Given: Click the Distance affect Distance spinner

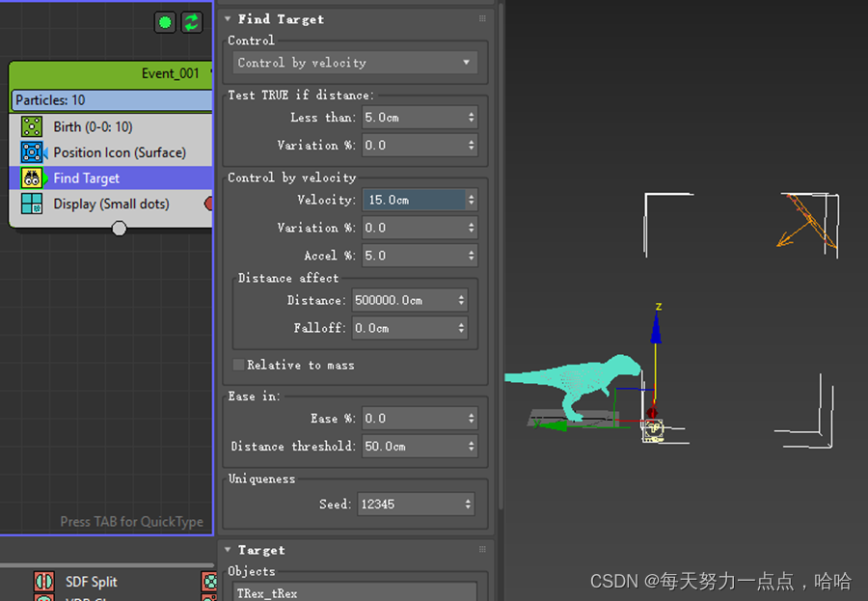Looking at the screenshot, I should [461, 300].
